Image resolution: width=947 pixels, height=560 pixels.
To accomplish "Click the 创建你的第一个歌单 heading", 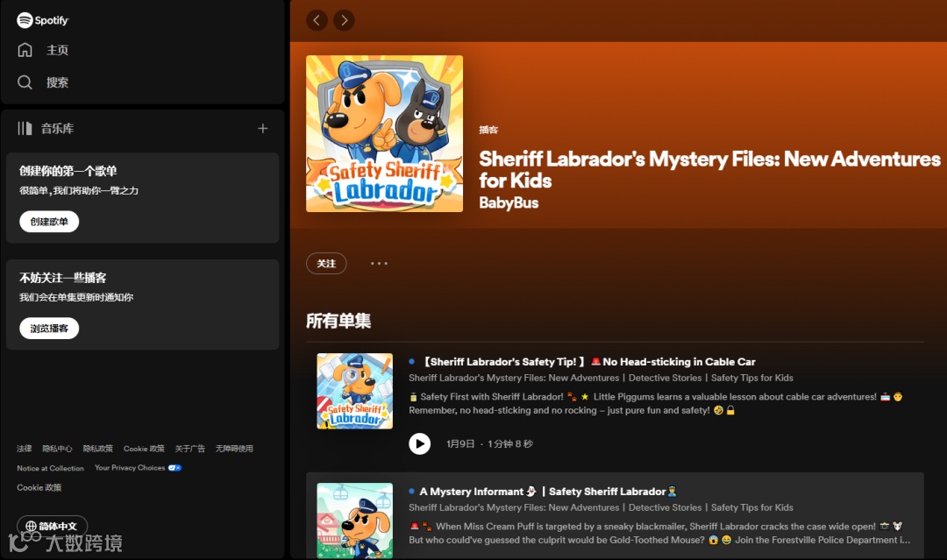I will coord(68,171).
